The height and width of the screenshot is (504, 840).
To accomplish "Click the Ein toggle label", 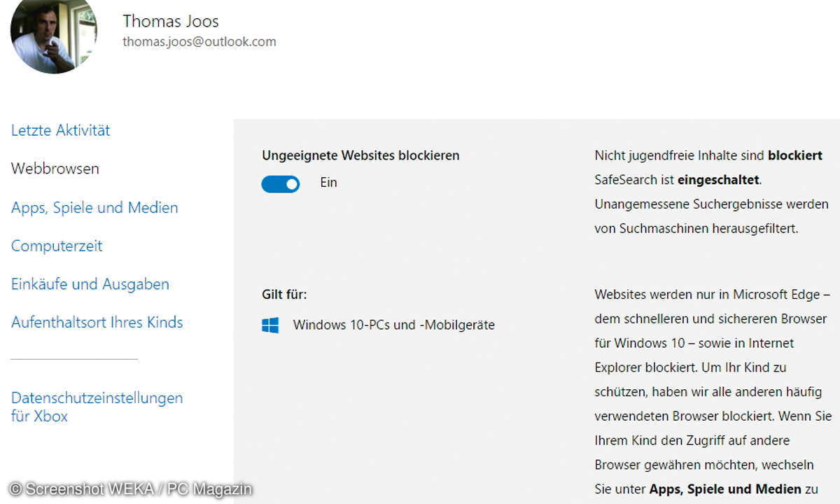I will [x=328, y=183].
